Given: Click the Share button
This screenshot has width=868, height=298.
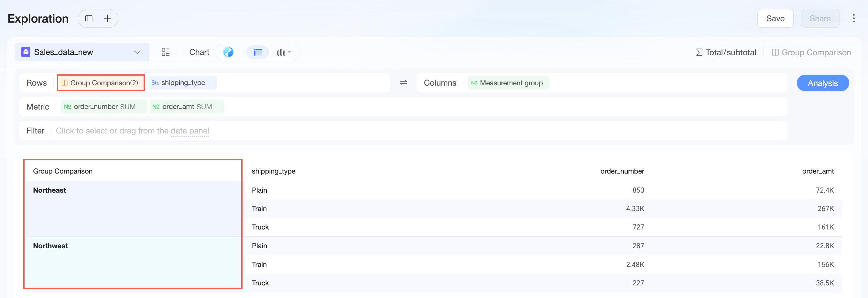Looking at the screenshot, I should click(820, 18).
